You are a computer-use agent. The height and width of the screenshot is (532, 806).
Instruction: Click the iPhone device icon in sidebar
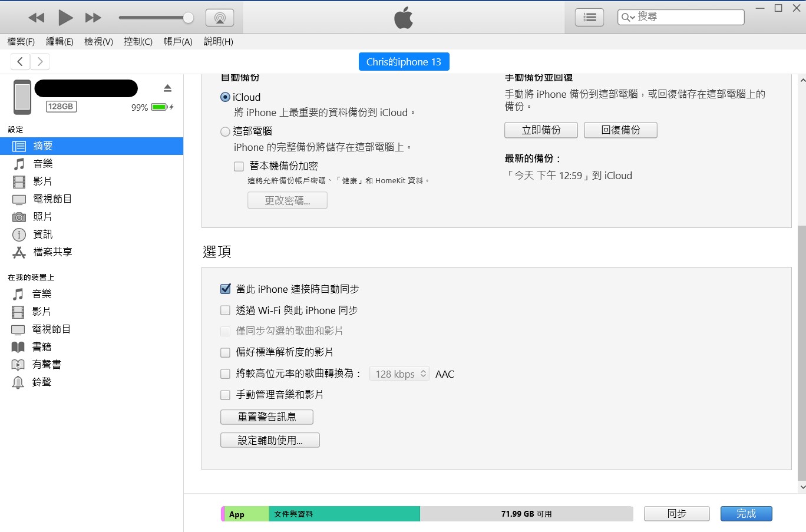coord(22,97)
